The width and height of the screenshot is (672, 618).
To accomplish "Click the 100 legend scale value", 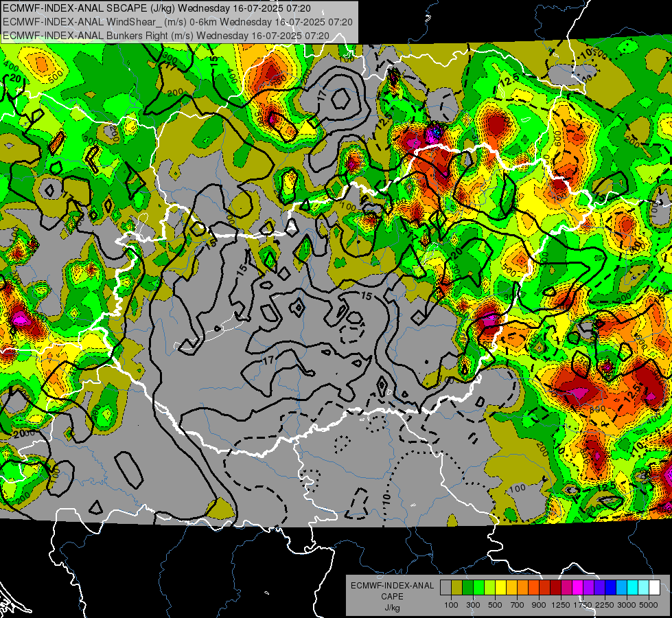I will tap(451, 605).
